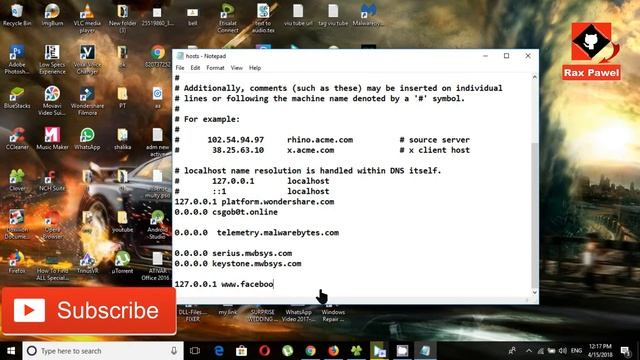Select the bell file on desktop

click(193, 16)
